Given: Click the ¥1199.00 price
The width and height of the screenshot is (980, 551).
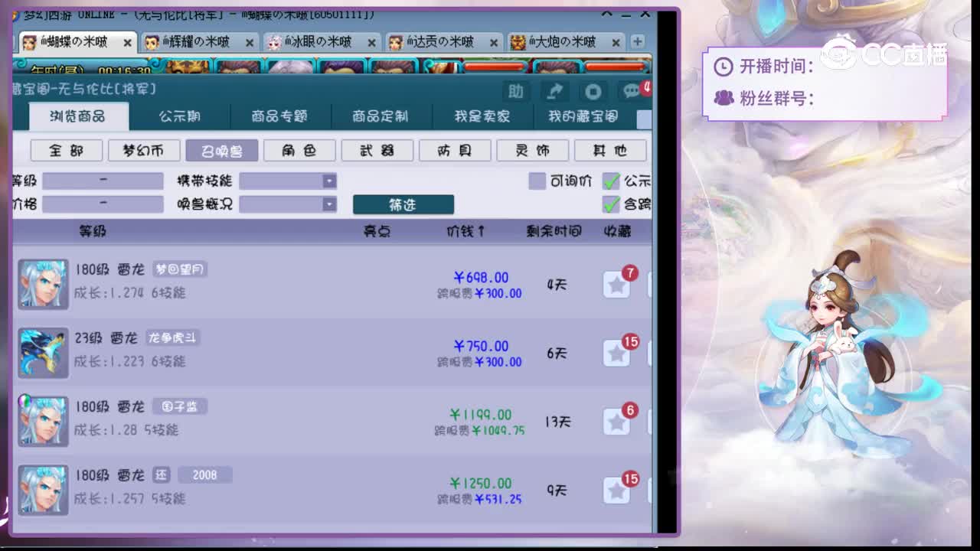Looking at the screenshot, I should tap(480, 415).
